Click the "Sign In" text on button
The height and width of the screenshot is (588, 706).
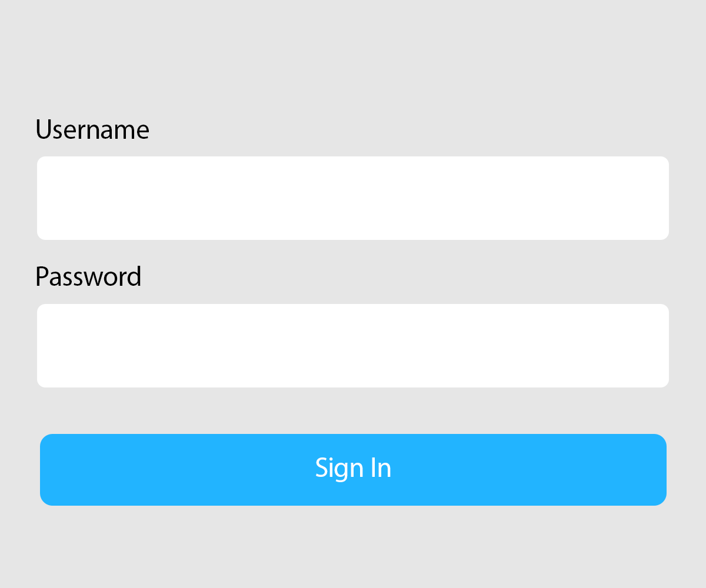[x=353, y=468]
